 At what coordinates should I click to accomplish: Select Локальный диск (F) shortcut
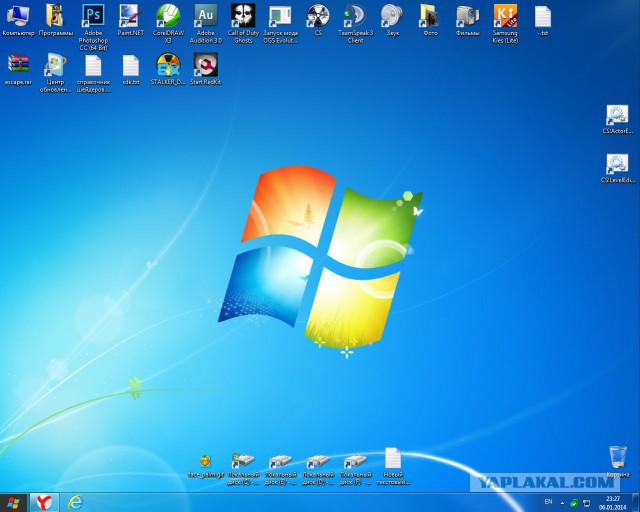pyautogui.click(x=356, y=470)
